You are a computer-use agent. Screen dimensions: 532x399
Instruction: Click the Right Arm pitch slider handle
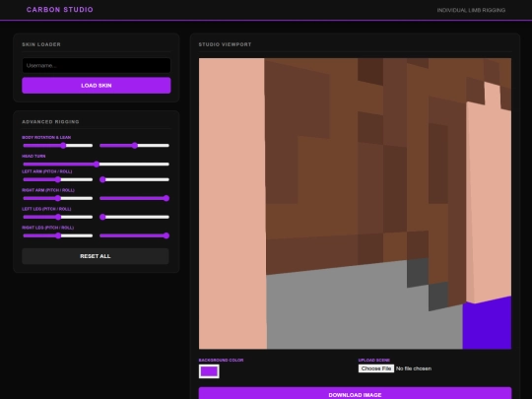point(58,198)
